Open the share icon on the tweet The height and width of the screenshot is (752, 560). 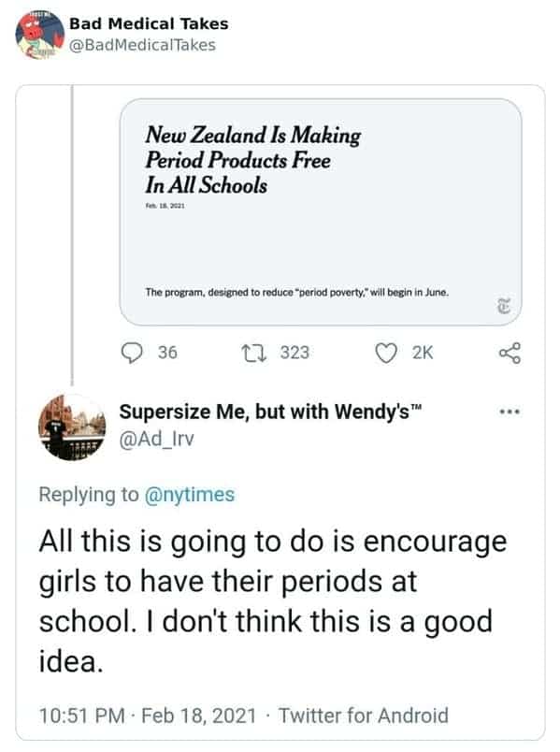click(x=510, y=350)
